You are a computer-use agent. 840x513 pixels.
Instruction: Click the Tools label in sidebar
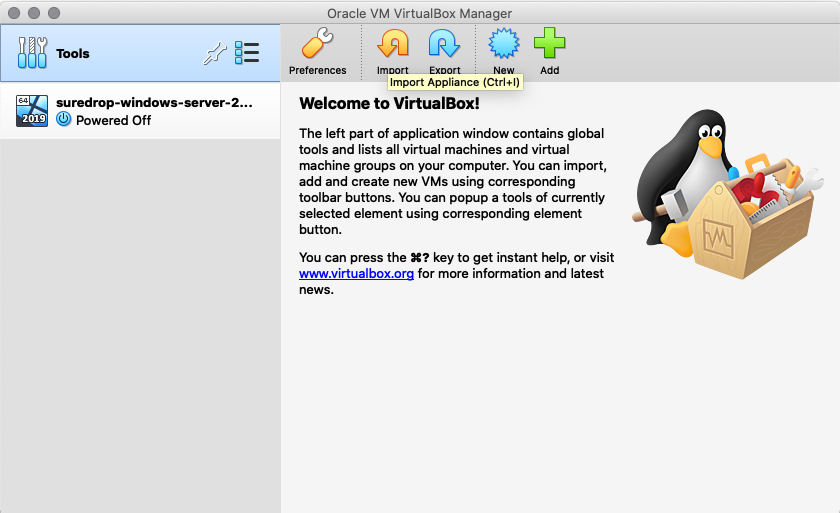(x=73, y=54)
